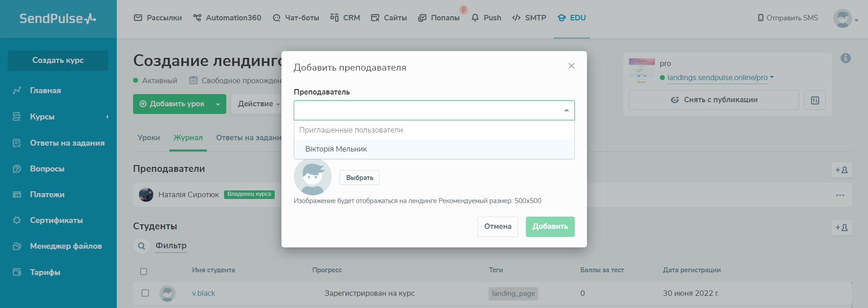This screenshot has height=308, width=868.
Task: Click student search magnifier icon
Action: [x=142, y=246]
